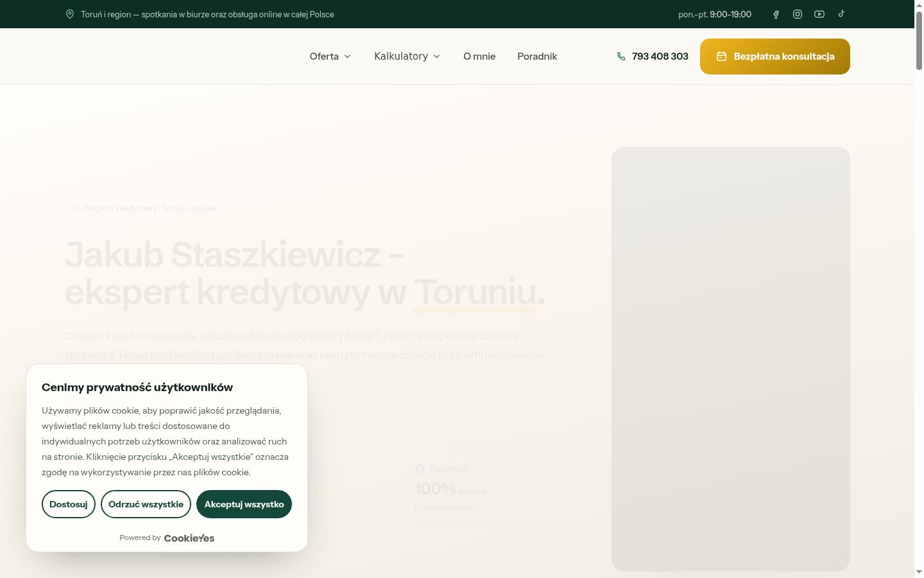Click the phone handset icon
924x578 pixels.
[x=621, y=57]
